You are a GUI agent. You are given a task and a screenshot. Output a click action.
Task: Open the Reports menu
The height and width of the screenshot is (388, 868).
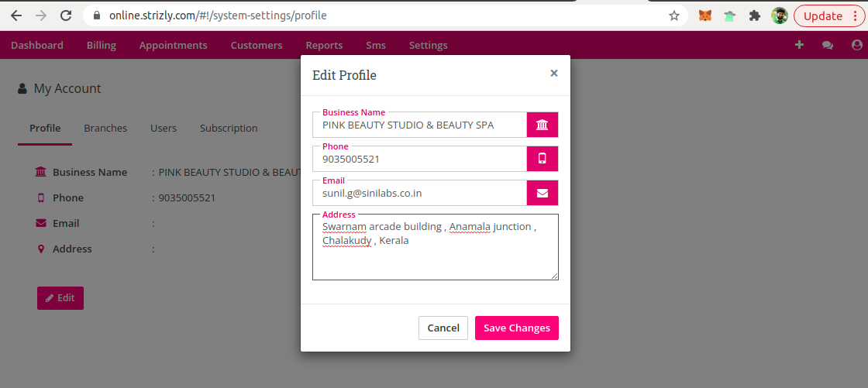click(x=324, y=46)
